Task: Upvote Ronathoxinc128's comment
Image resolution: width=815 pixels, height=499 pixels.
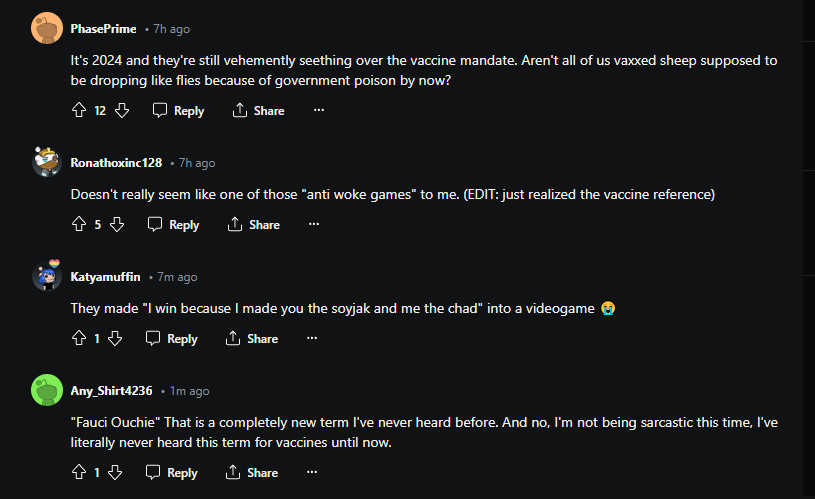Action: coord(79,225)
